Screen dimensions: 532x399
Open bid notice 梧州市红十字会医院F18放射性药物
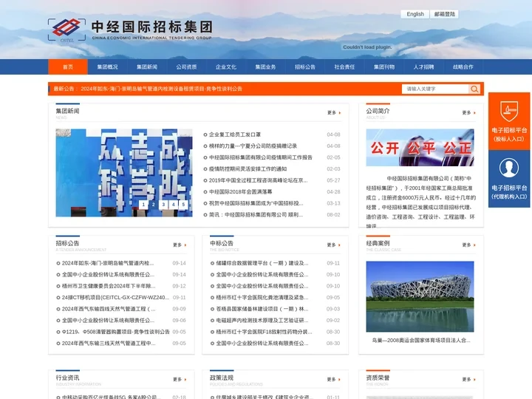coord(264,332)
